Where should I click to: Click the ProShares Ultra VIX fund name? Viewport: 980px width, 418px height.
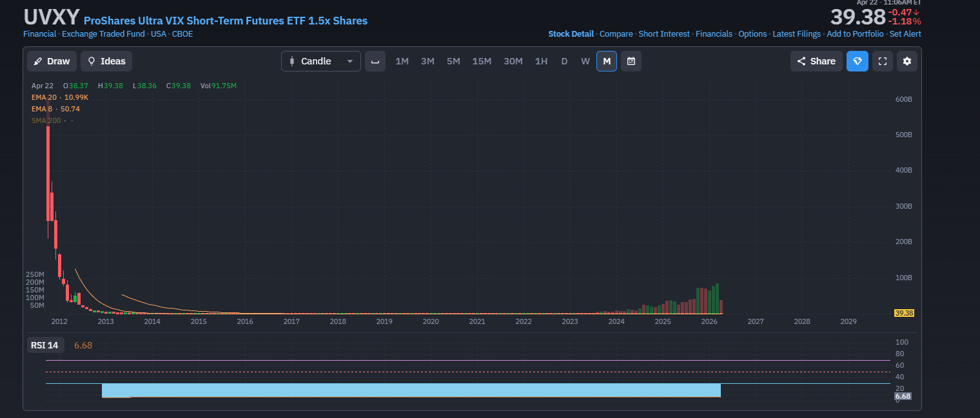coord(226,21)
